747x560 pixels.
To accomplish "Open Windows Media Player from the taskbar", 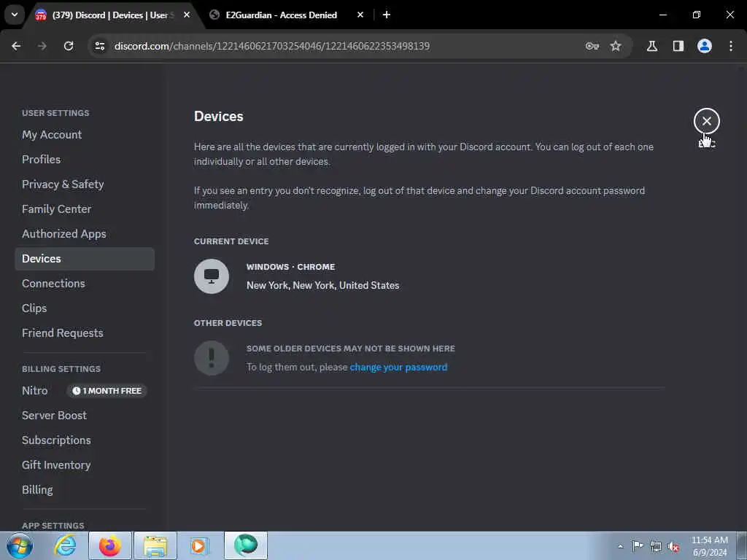I will click(198, 545).
